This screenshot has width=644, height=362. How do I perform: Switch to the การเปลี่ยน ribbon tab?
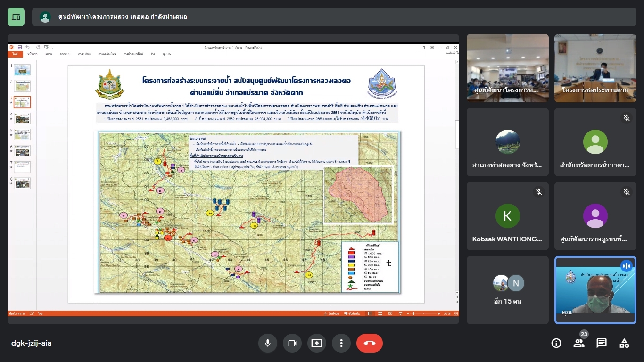click(84, 54)
